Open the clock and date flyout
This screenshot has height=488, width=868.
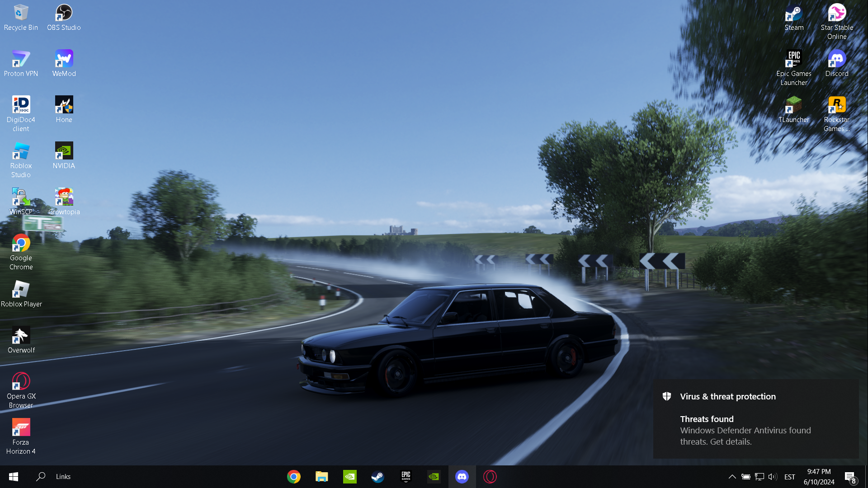(819, 477)
